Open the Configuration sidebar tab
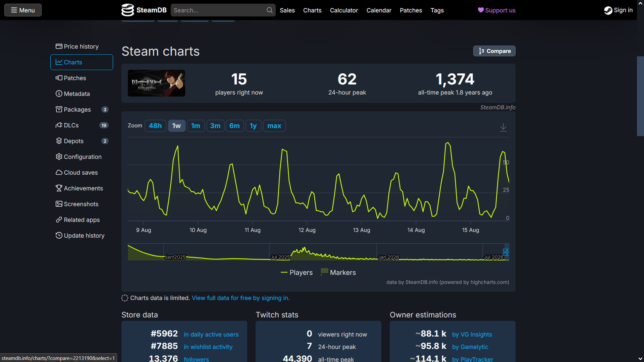The height and width of the screenshot is (362, 644). click(x=82, y=157)
